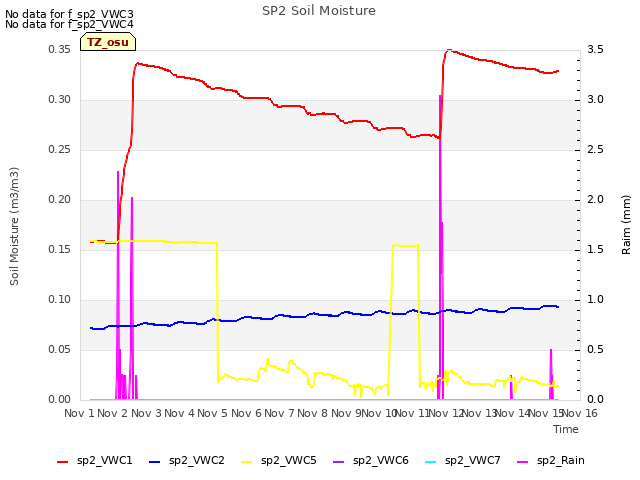Click the 0.5 right axis value

click(x=596, y=350)
